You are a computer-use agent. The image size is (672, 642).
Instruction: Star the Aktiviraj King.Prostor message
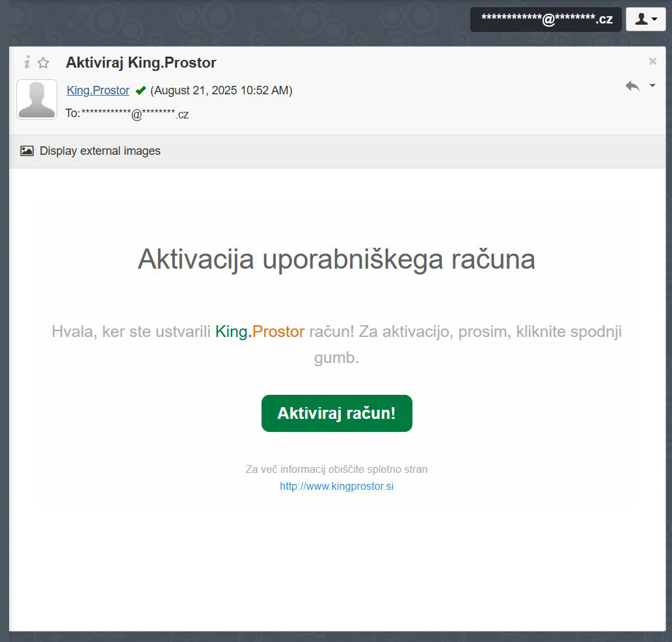click(x=44, y=63)
